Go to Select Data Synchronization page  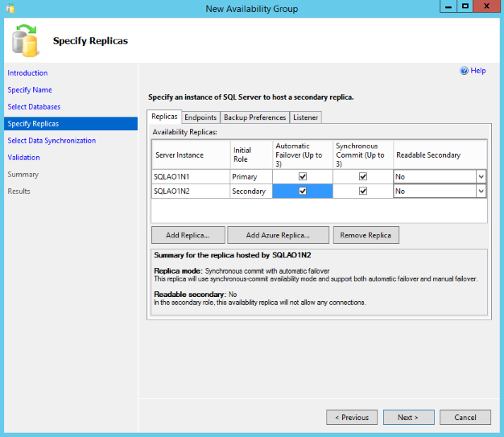(52, 141)
